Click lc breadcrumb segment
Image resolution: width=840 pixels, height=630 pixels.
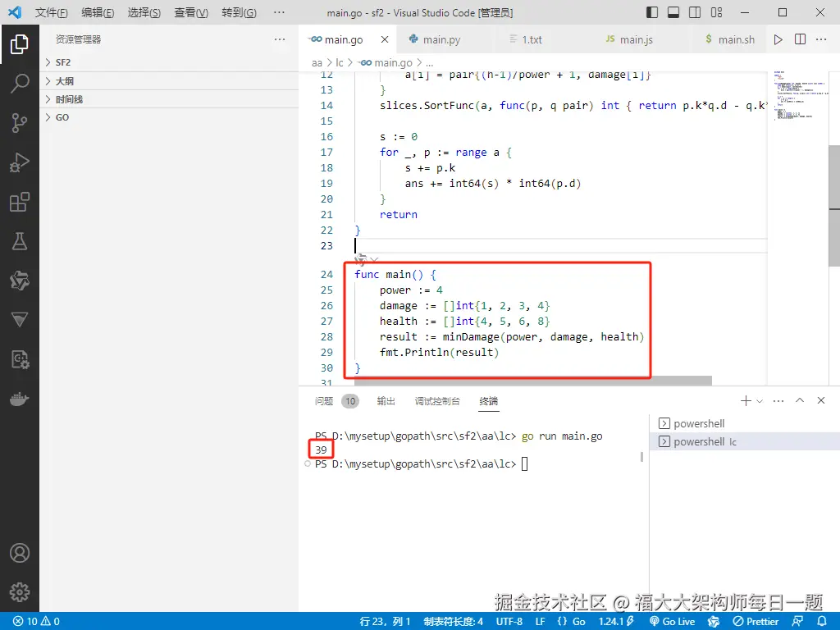tap(339, 62)
